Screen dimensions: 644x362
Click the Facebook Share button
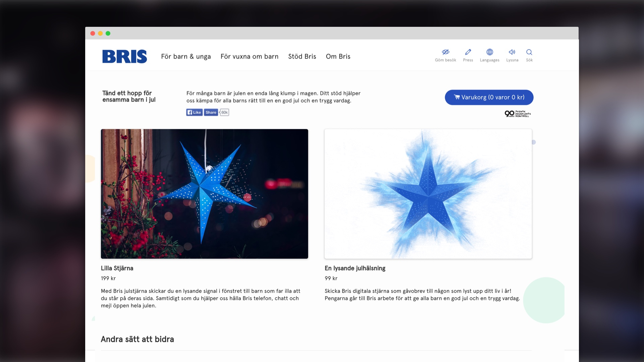(x=211, y=113)
